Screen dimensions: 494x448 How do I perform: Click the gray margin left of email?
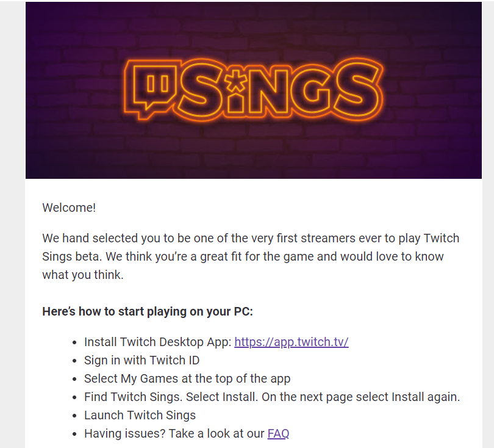(12, 244)
